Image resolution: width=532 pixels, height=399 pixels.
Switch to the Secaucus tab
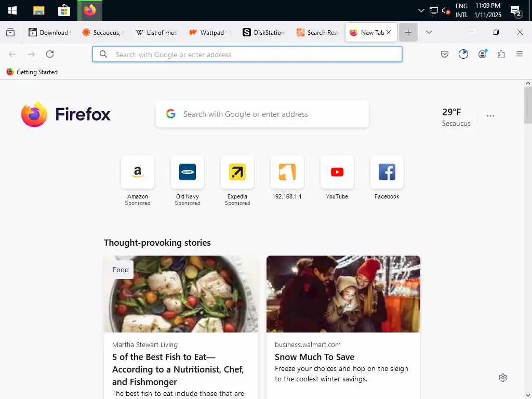click(x=103, y=33)
